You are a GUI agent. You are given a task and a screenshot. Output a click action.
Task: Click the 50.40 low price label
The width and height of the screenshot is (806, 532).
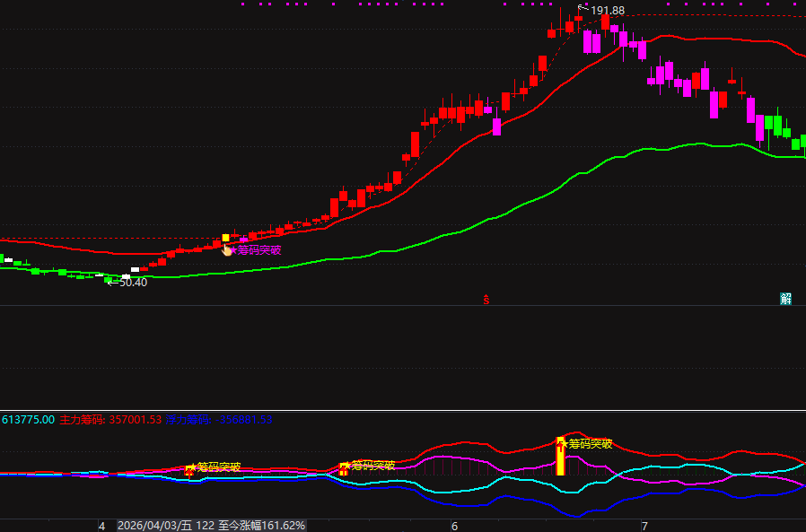pos(133,283)
